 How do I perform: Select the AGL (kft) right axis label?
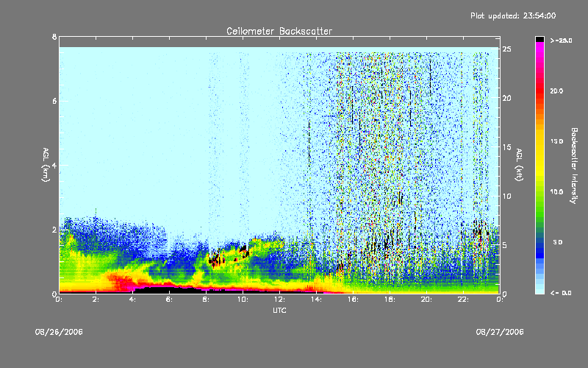[x=519, y=165]
